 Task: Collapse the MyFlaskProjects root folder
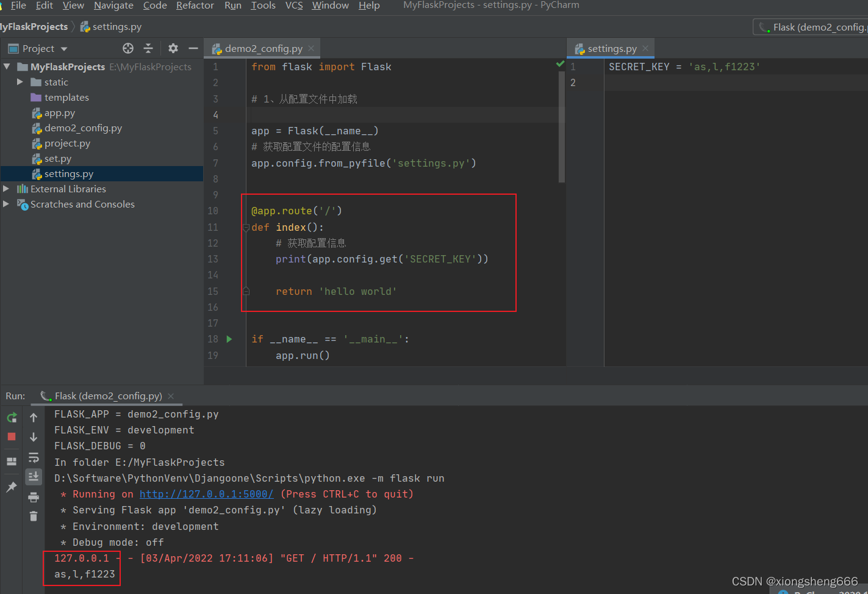pyautogui.click(x=7, y=67)
